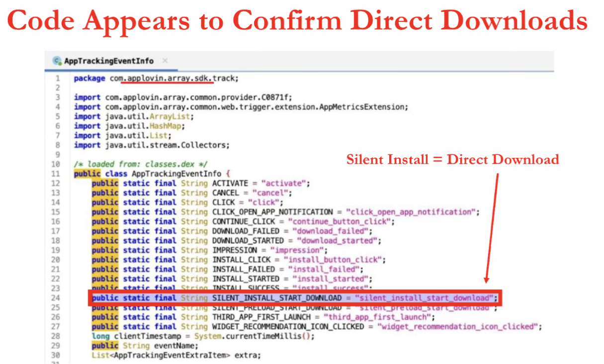Select the AppTrackingEventInfo tab
Image resolution: width=604 pixels, height=364 pixels.
(108, 61)
